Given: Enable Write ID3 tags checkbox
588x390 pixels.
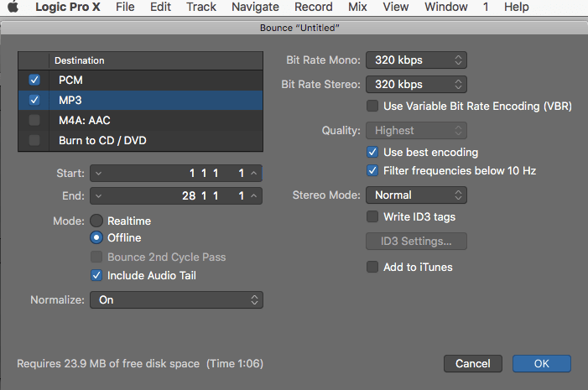Looking at the screenshot, I should pyautogui.click(x=372, y=216).
